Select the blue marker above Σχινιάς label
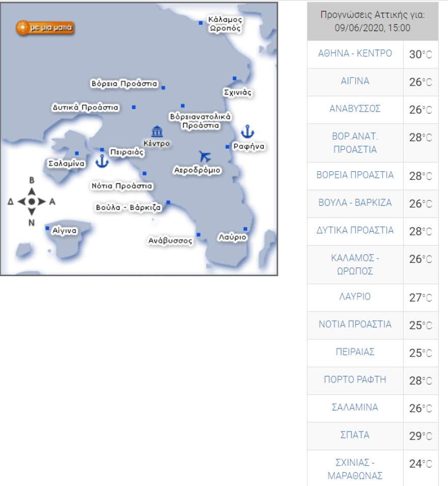448x486 pixels. tap(235, 78)
